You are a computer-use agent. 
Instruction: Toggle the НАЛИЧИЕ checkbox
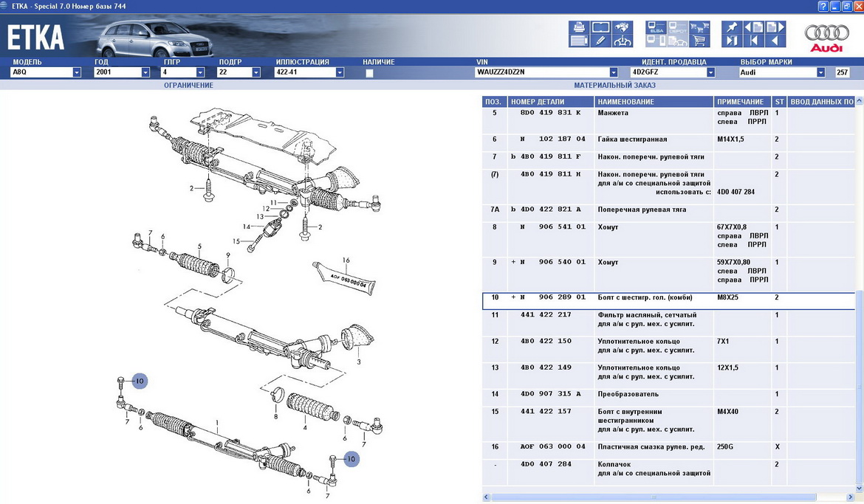click(369, 73)
